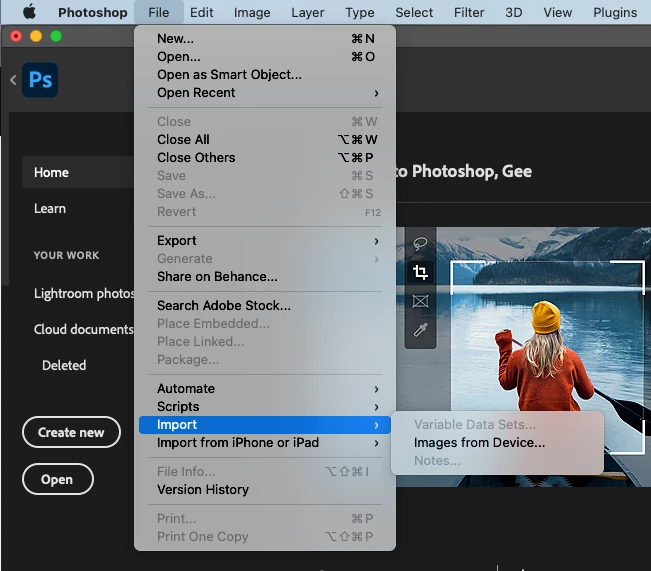Click the green fullscreen window button

click(x=56, y=37)
